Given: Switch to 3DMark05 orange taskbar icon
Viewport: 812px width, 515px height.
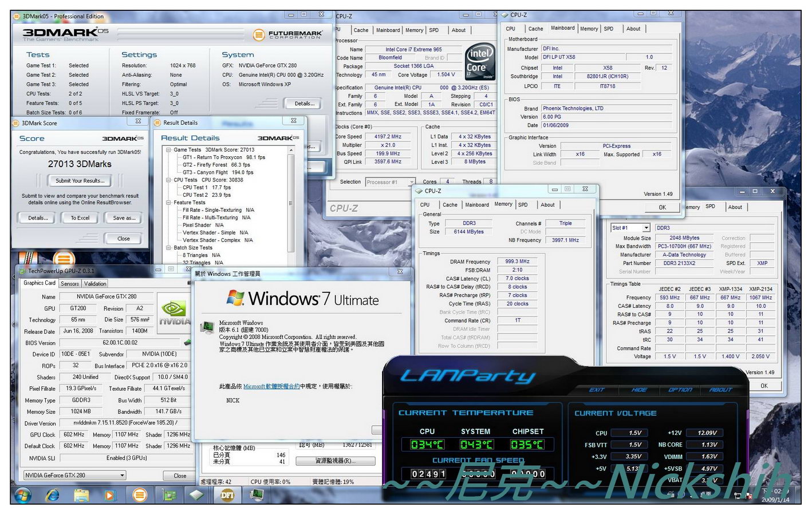Looking at the screenshot, I should coord(139,494).
